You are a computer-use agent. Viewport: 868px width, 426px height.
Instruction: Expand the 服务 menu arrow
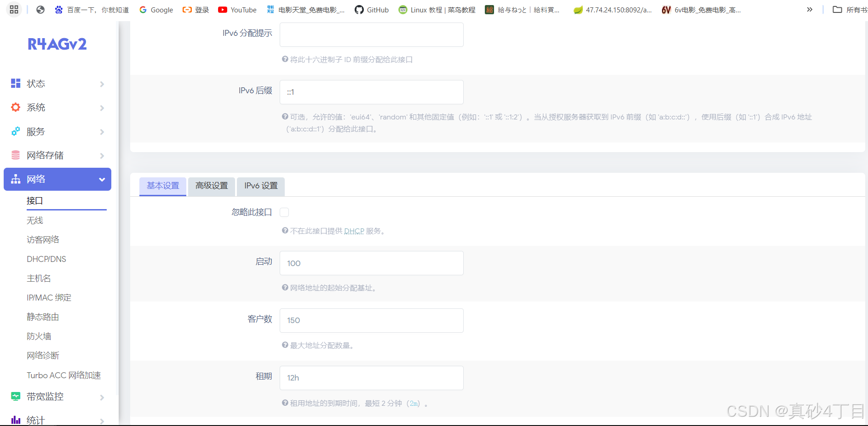pos(102,132)
